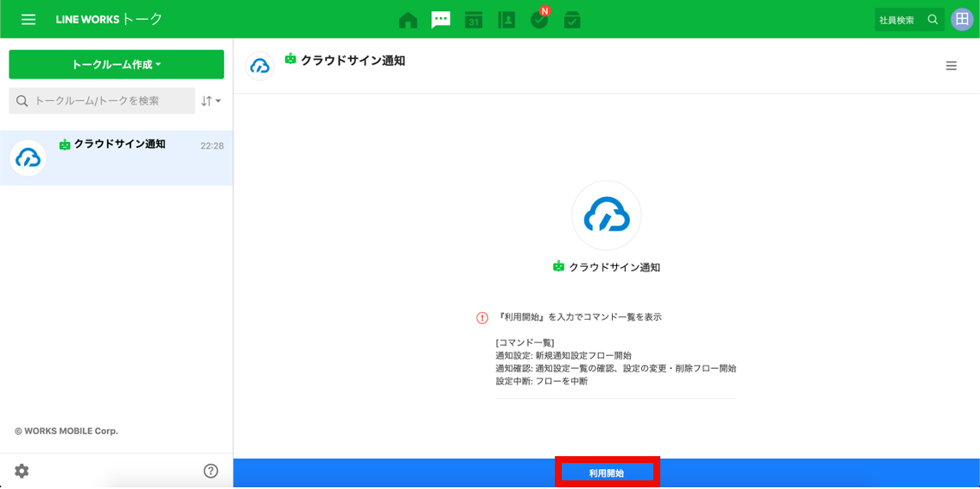Open settings gear at sidebar bottom

point(22,471)
